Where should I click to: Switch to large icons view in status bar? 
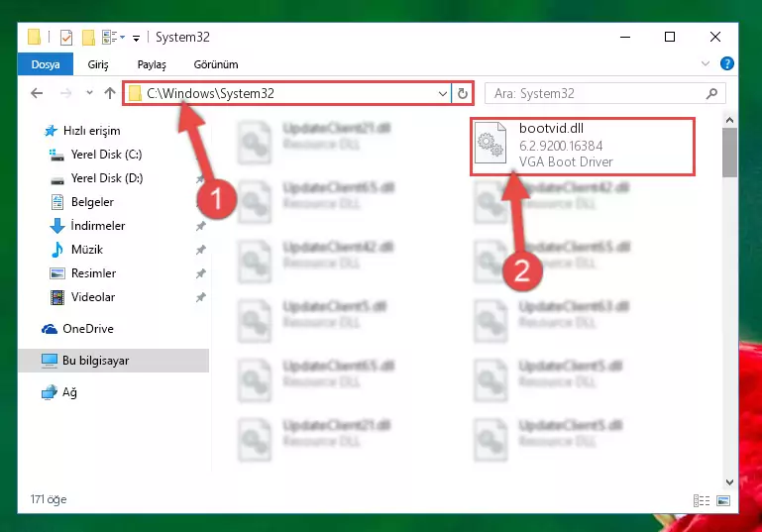[723, 500]
